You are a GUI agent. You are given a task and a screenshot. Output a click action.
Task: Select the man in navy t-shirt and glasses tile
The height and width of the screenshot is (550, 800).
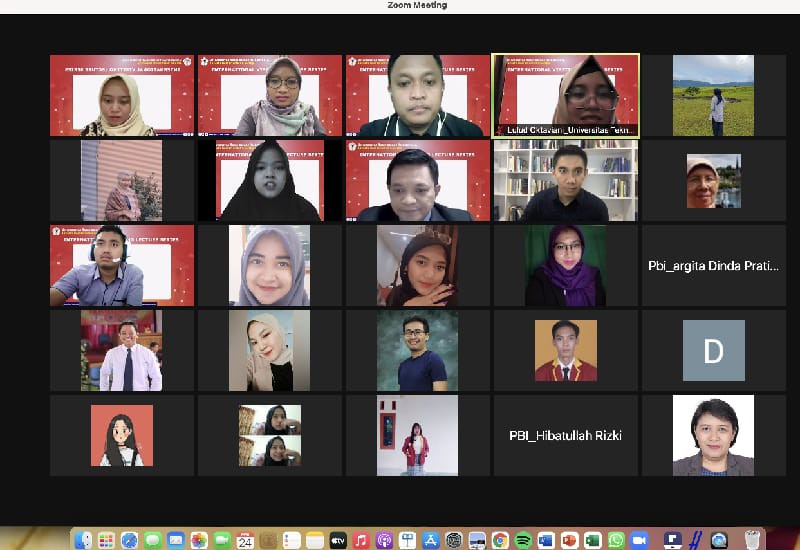pos(417,351)
